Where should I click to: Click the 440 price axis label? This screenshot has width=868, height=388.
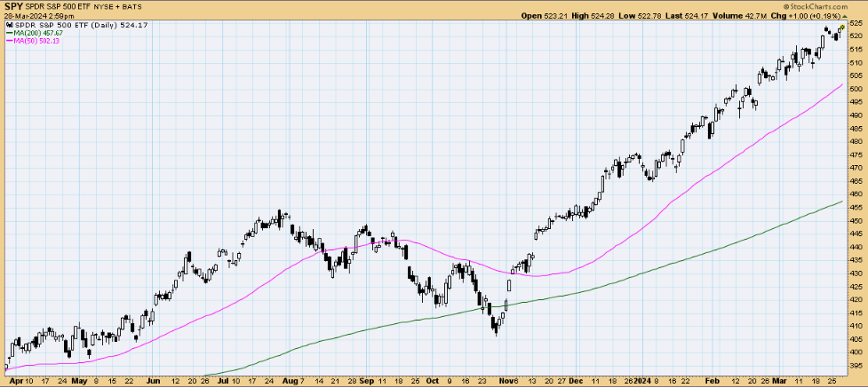pos(855,247)
